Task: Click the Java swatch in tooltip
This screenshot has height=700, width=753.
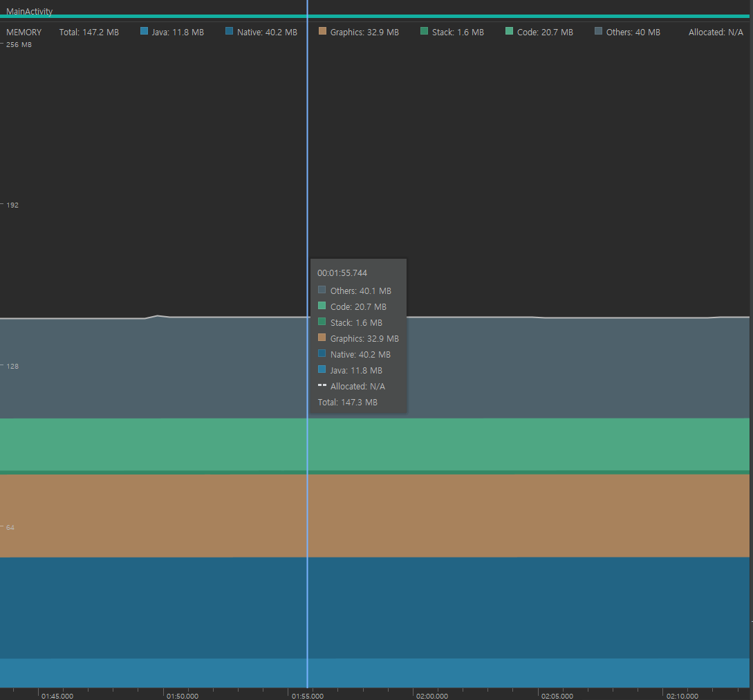Action: [322, 369]
